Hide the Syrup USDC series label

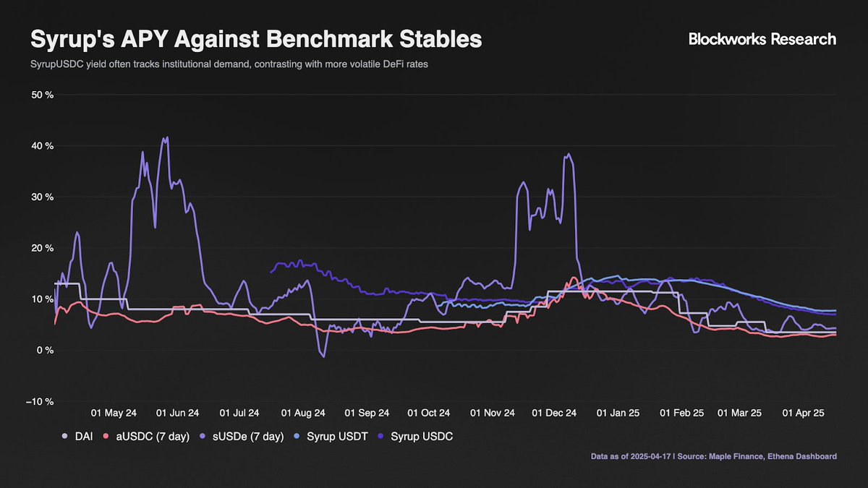(x=421, y=437)
